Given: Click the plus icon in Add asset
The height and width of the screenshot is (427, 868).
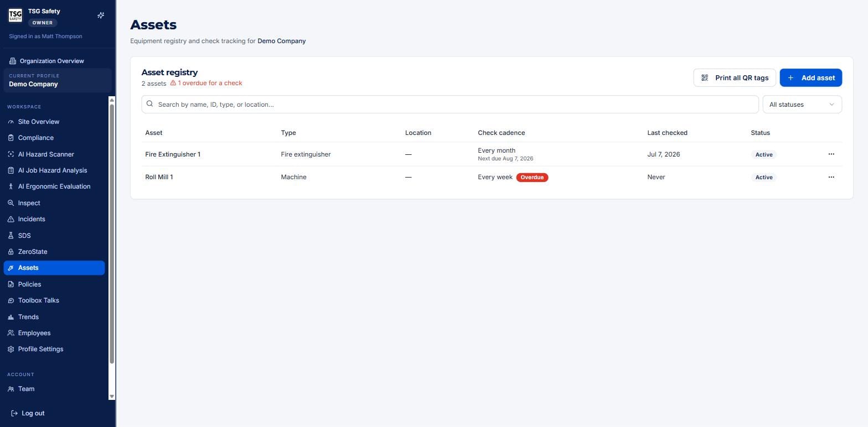Looking at the screenshot, I should pyautogui.click(x=790, y=78).
